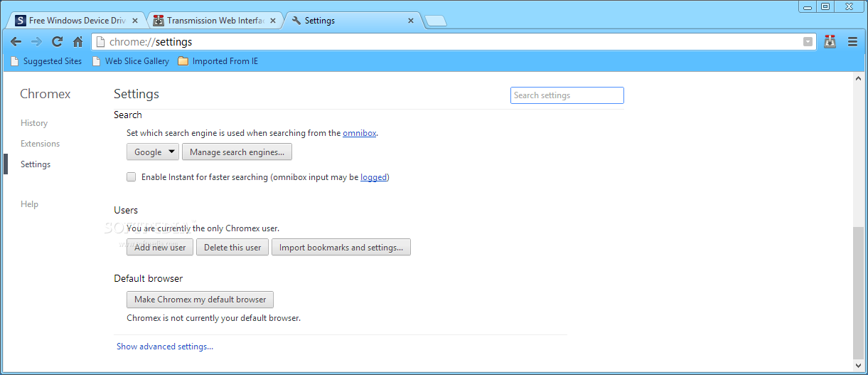Open Extensions in the sidebar

pyautogui.click(x=40, y=144)
